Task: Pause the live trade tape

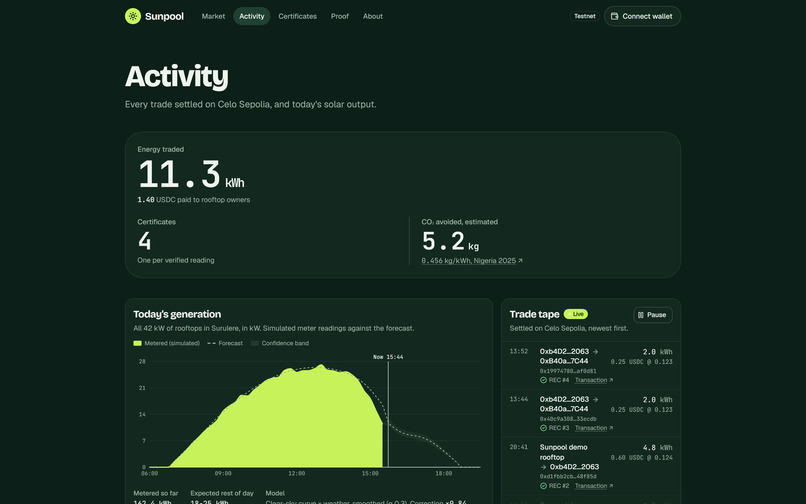Action: coord(653,315)
